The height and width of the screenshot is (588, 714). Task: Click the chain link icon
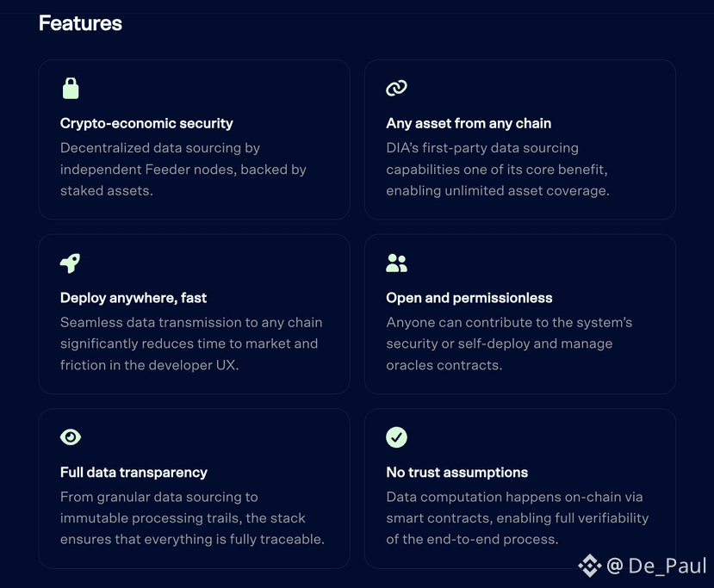(396, 88)
